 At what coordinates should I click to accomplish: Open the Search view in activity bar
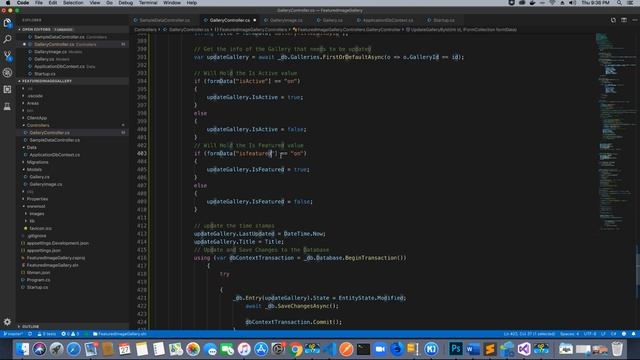(7, 39)
